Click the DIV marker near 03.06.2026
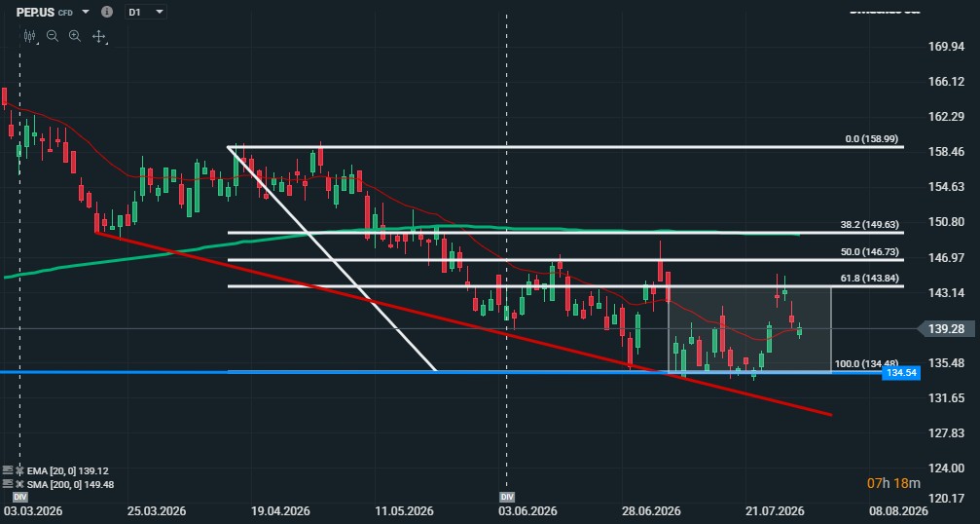 pyautogui.click(x=507, y=497)
